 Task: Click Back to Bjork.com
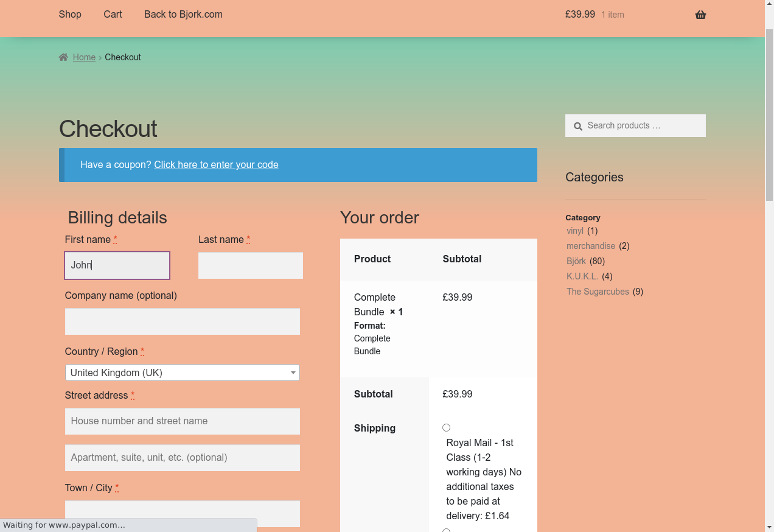click(x=183, y=14)
